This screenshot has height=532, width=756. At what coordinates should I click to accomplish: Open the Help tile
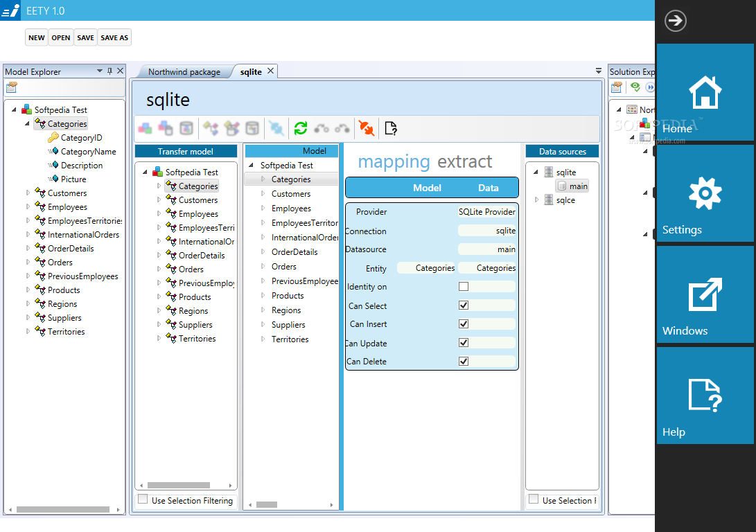[x=705, y=396]
